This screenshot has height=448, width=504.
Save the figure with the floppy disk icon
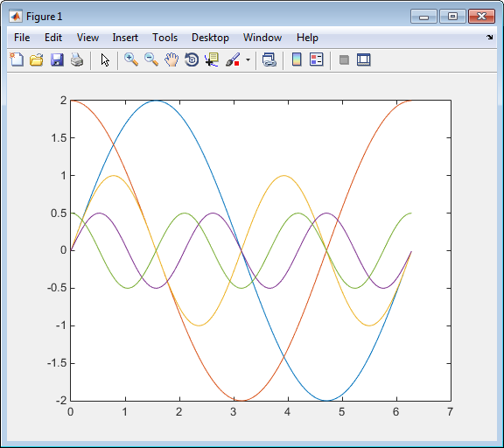tap(57, 59)
